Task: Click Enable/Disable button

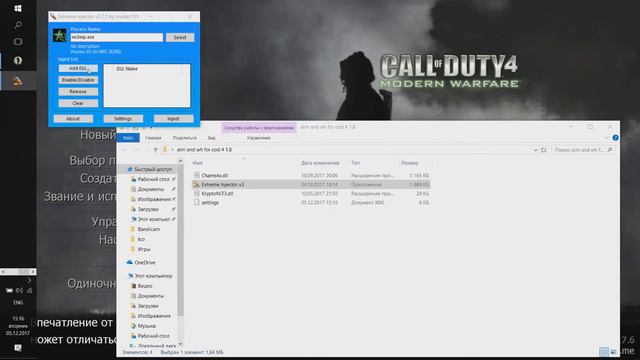Action: (78, 80)
